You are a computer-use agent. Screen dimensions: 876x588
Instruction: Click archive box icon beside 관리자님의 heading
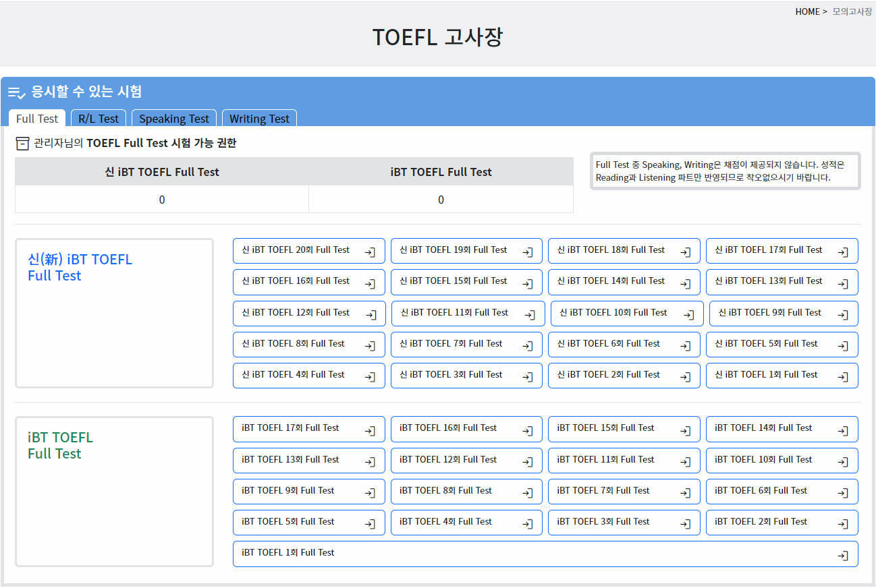(x=22, y=144)
